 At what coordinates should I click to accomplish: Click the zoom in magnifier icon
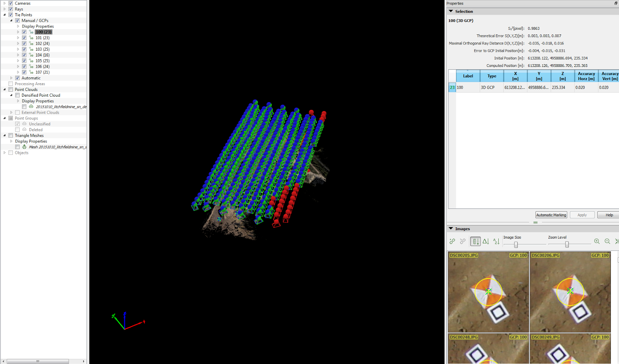click(x=597, y=241)
